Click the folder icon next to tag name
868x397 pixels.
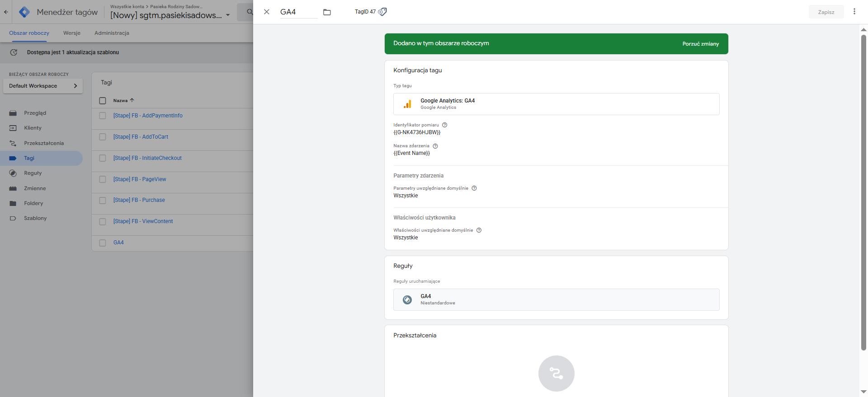point(327,12)
